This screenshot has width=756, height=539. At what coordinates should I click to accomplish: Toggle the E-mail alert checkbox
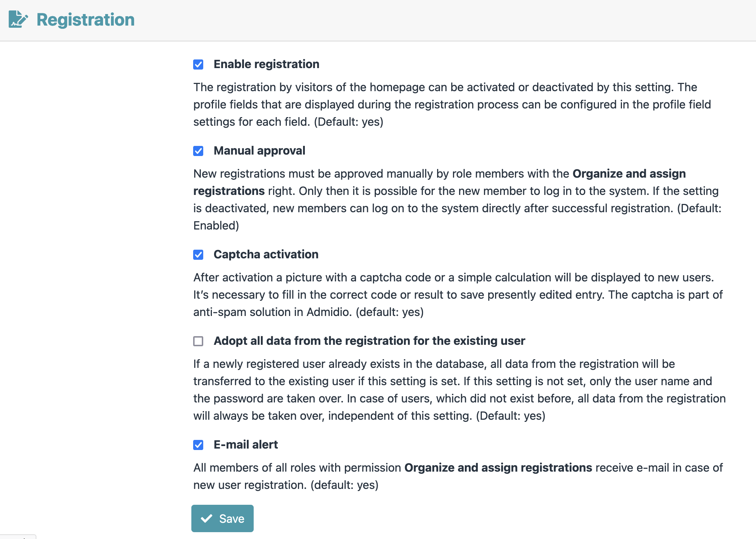(x=198, y=445)
